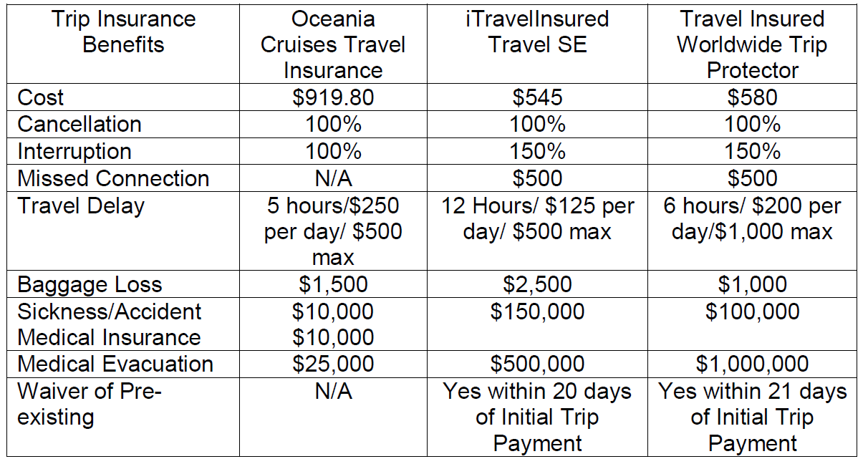This screenshot has height=464, width=868.
Task: Select the $150,000 medical insurance value
Action: [x=537, y=311]
